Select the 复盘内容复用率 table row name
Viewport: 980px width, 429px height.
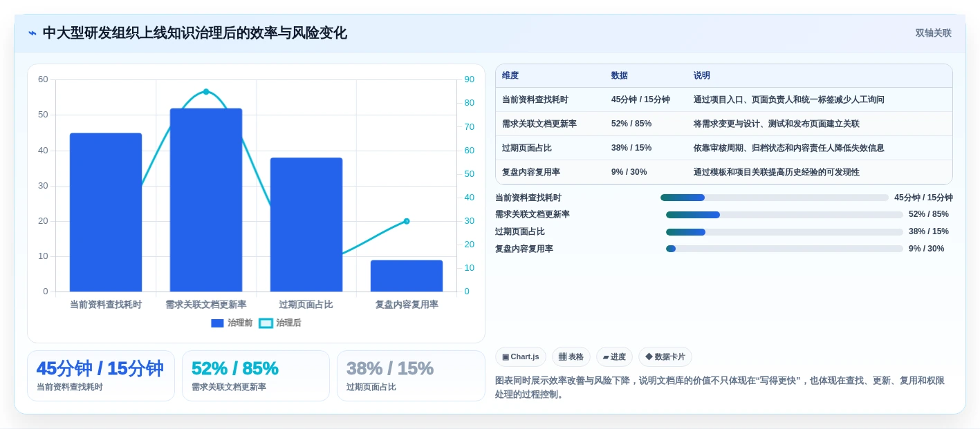pos(531,172)
